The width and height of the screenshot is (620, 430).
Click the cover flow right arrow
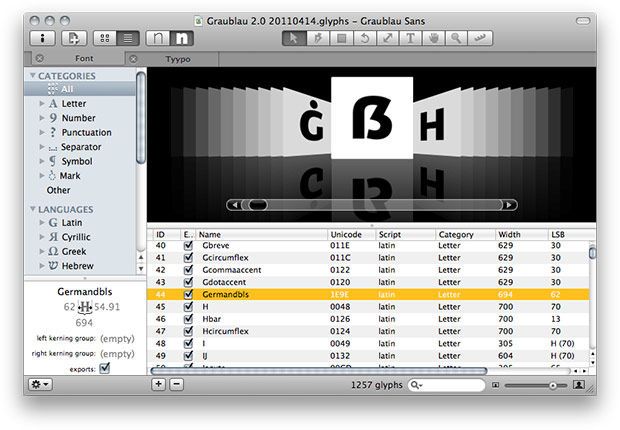[510, 205]
